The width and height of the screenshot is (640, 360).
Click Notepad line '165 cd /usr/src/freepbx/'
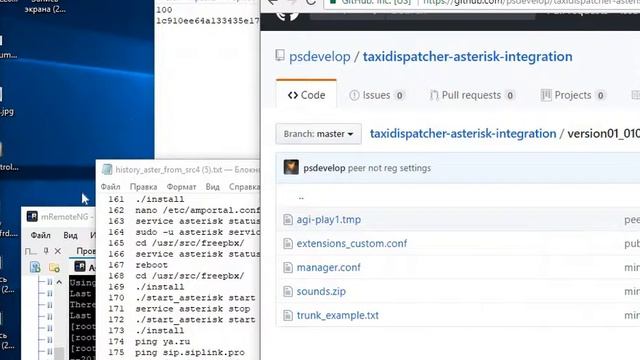[x=176, y=243]
